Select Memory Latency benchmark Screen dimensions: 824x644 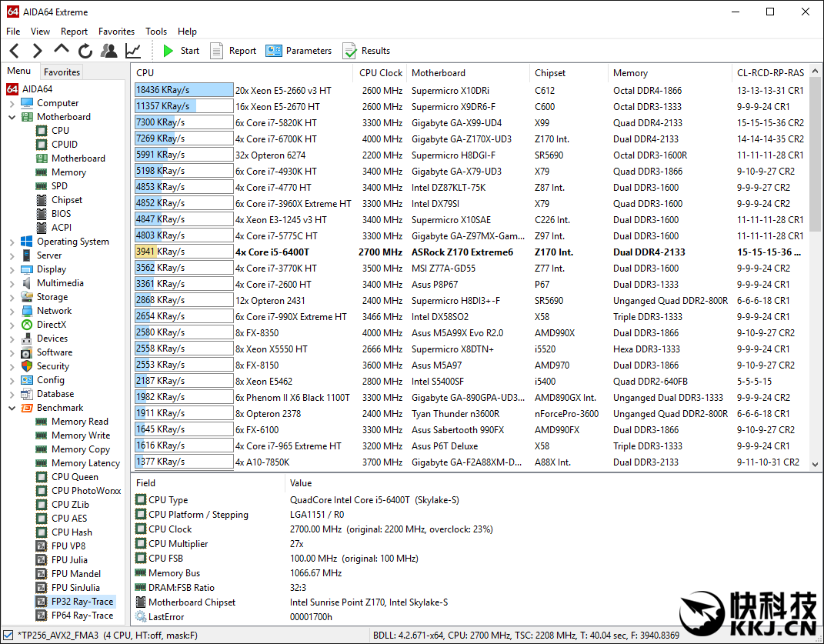pos(78,463)
